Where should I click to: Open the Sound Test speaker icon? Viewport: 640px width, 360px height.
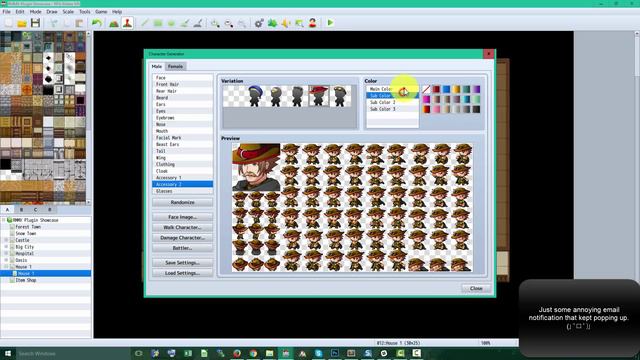coord(286,23)
